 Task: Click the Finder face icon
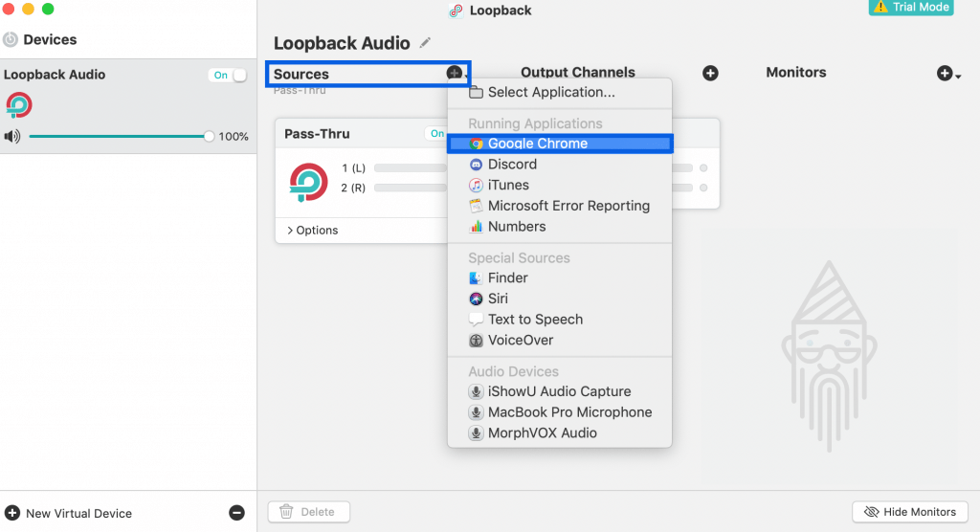coord(476,277)
